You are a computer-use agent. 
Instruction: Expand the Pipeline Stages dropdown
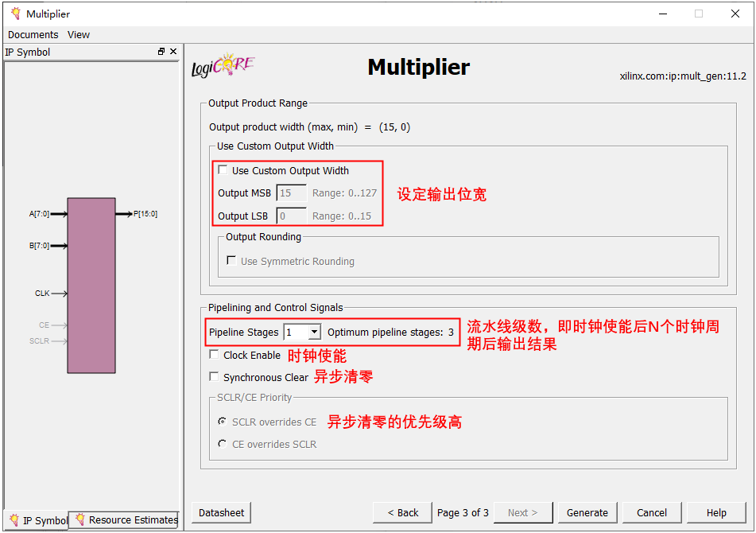pos(314,333)
